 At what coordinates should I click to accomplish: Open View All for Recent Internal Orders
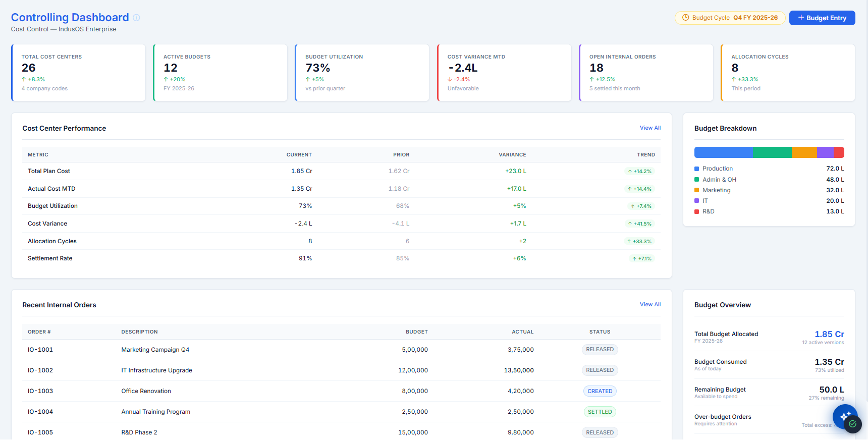(x=650, y=305)
